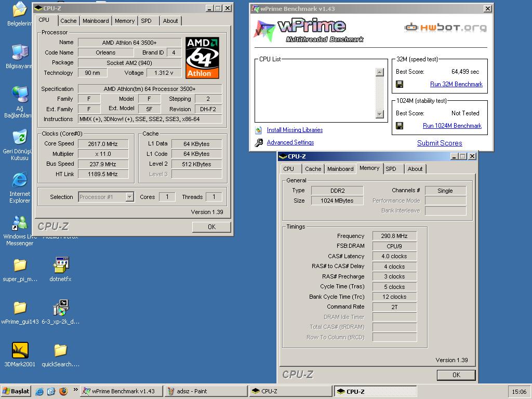
Task: Click the Internet Explorer quick launch icon
Action: tap(39, 391)
